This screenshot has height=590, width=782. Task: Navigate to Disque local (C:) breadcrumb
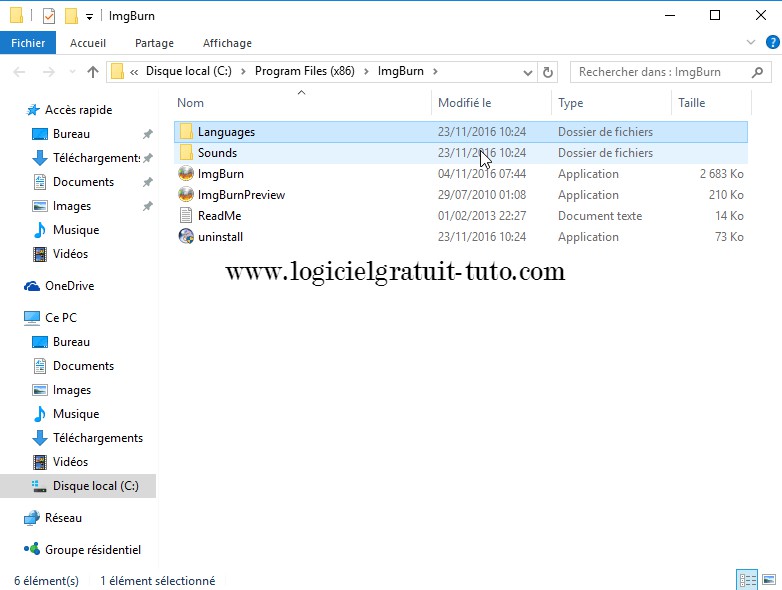[189, 71]
